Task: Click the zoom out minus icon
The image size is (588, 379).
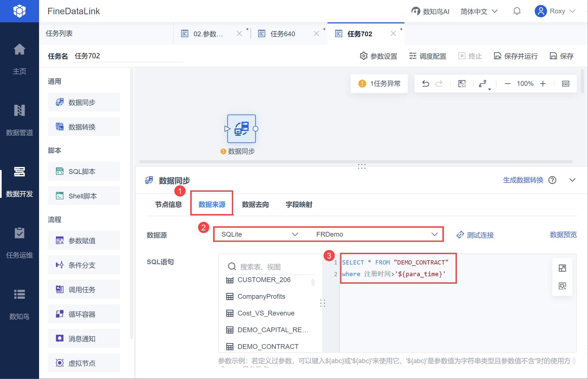Action: point(507,84)
